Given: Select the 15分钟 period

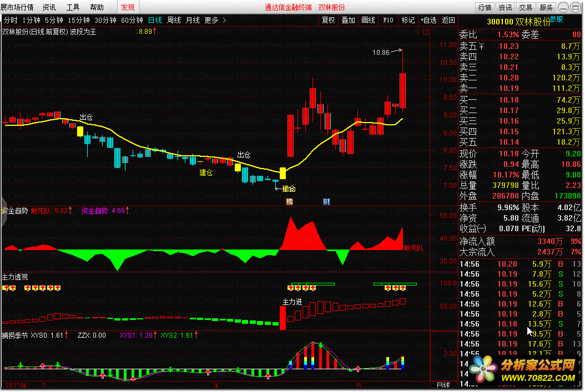Looking at the screenshot, I should point(79,20).
